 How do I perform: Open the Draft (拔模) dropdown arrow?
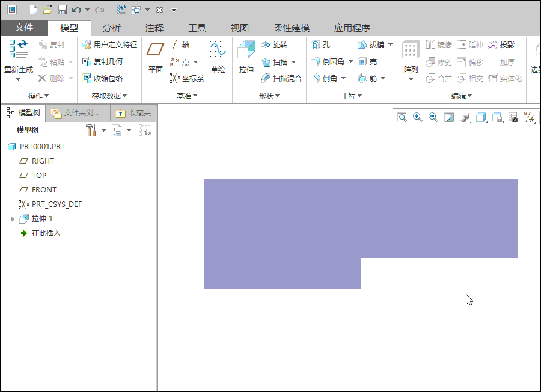(390, 44)
